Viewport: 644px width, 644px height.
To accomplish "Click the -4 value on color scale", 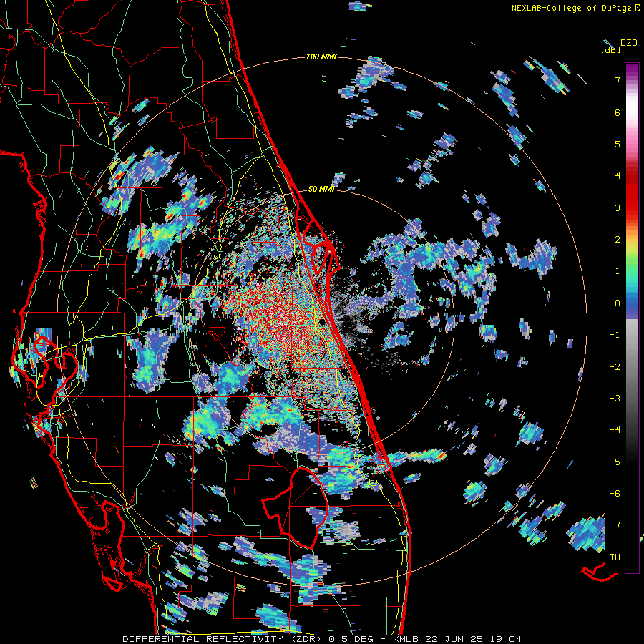I will click(615, 430).
